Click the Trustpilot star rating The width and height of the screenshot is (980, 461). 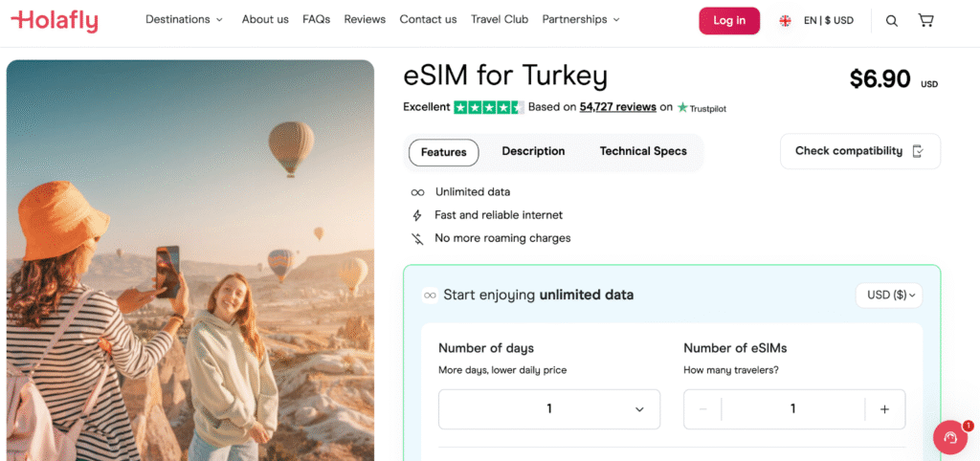coord(488,107)
